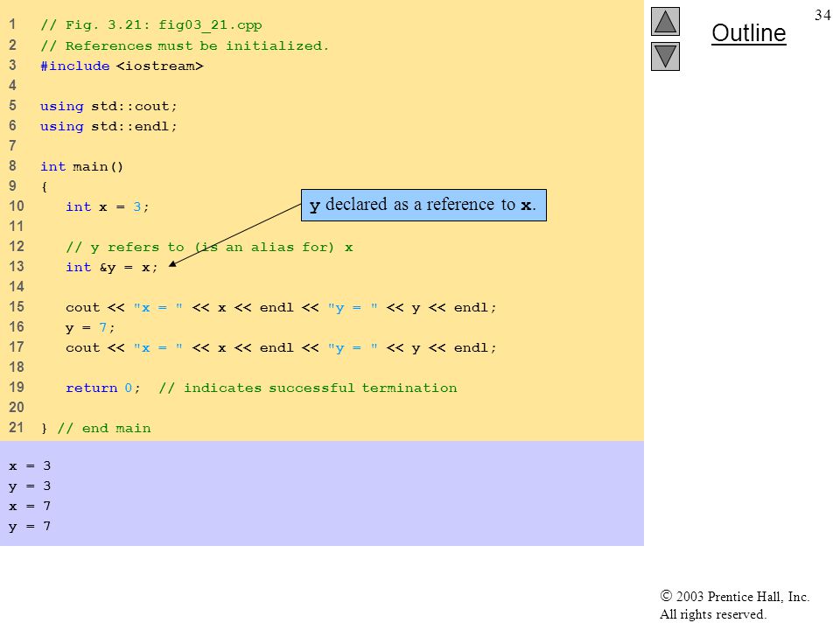Click the comment 'References must be initialized.'
The image size is (840, 630).
coord(185,45)
